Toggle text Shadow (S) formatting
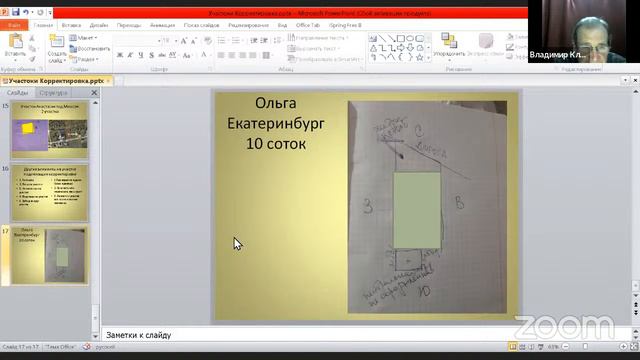 click(151, 55)
